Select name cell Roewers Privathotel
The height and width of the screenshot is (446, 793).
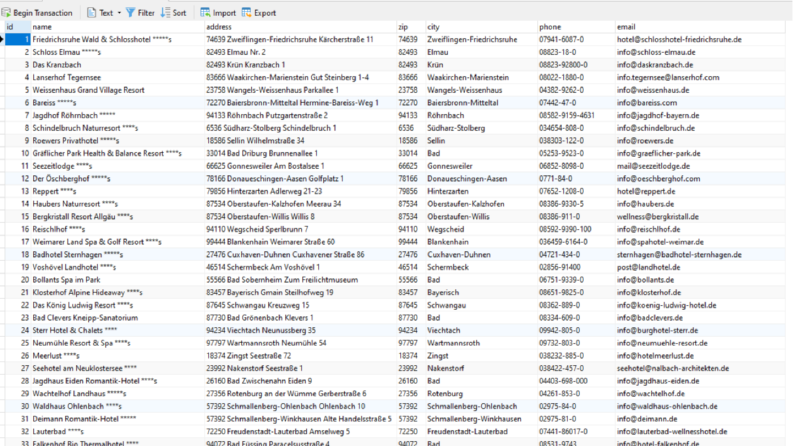(x=117, y=141)
